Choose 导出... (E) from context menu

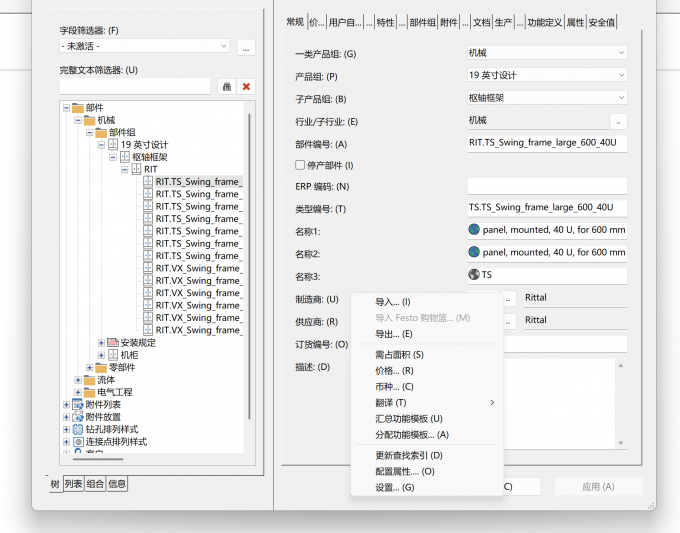pyautogui.click(x=427, y=334)
